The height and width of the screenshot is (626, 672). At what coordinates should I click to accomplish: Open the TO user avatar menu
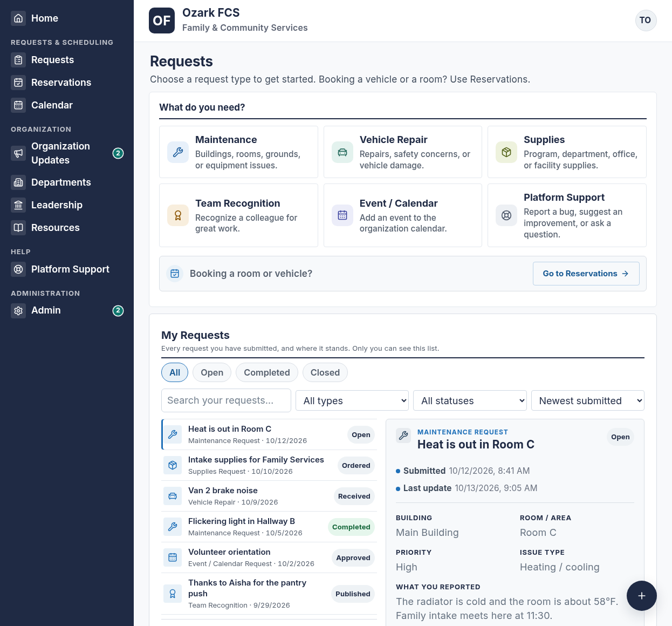click(646, 21)
